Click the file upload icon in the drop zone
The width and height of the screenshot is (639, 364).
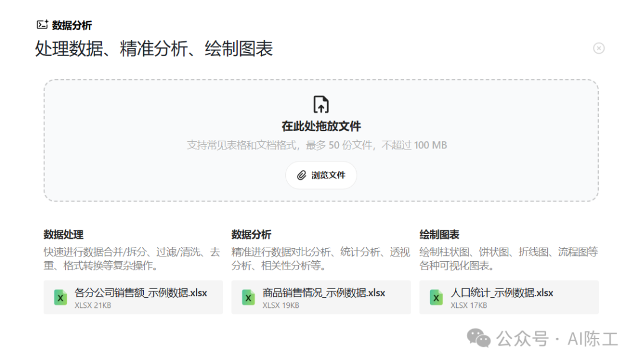click(321, 104)
